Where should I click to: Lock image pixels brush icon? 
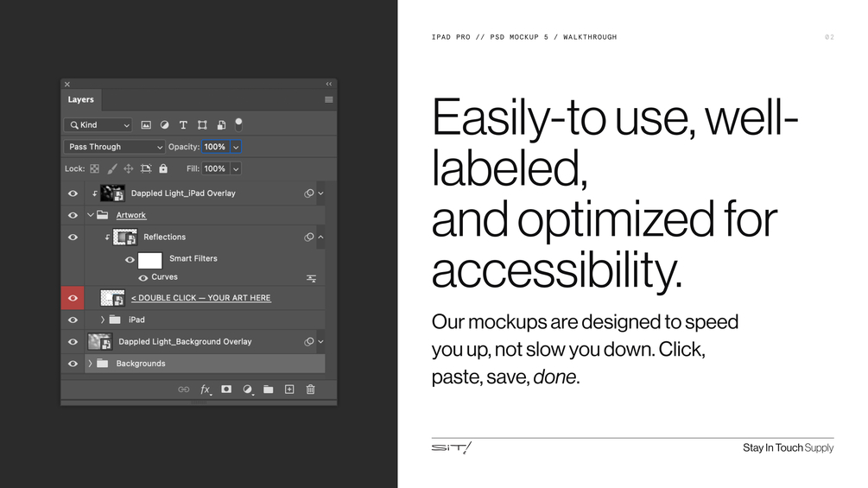click(111, 168)
